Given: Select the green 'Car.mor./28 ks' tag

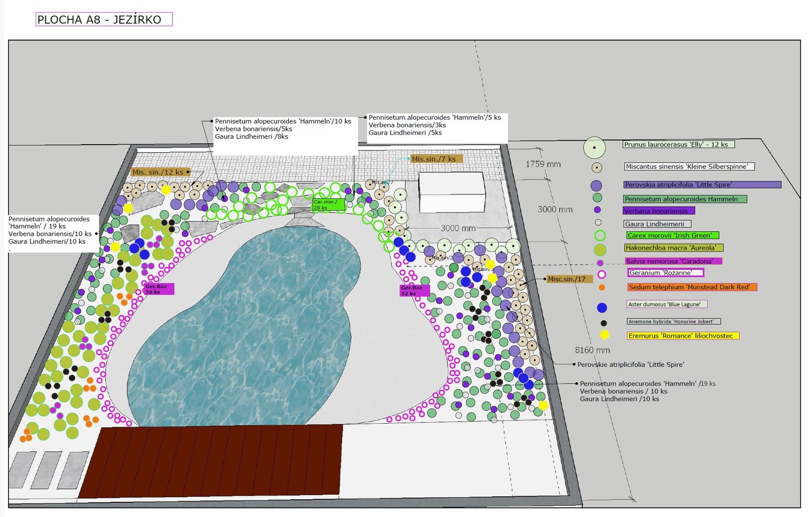Looking at the screenshot, I should pyautogui.click(x=328, y=204).
